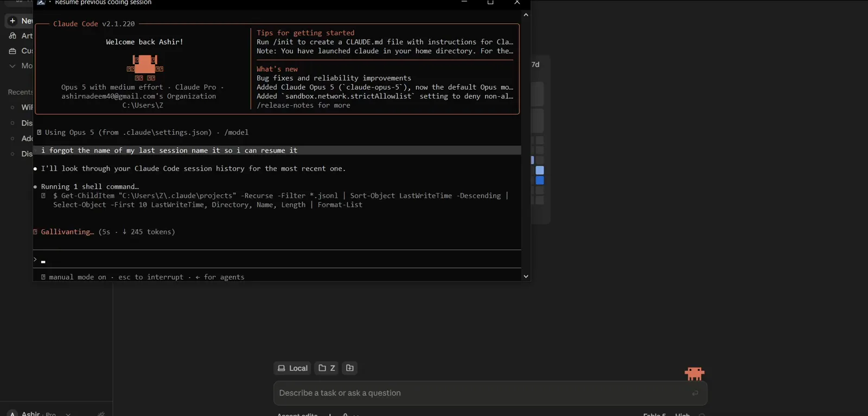Image resolution: width=868 pixels, height=416 pixels.
Task: Click the terminal prompt input line
Action: pos(277,259)
